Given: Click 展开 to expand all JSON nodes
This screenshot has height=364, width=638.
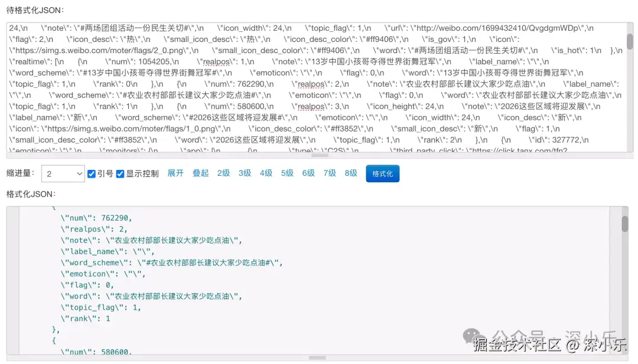Looking at the screenshot, I should click(x=175, y=173).
